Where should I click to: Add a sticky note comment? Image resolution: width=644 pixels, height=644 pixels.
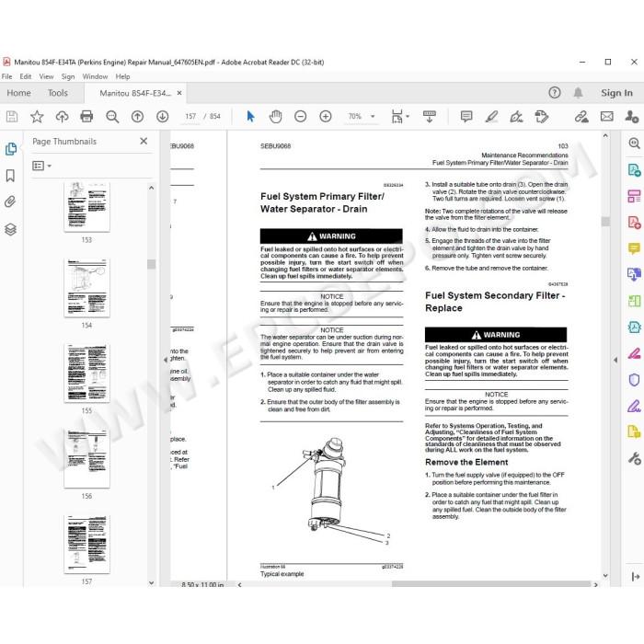coord(466,117)
